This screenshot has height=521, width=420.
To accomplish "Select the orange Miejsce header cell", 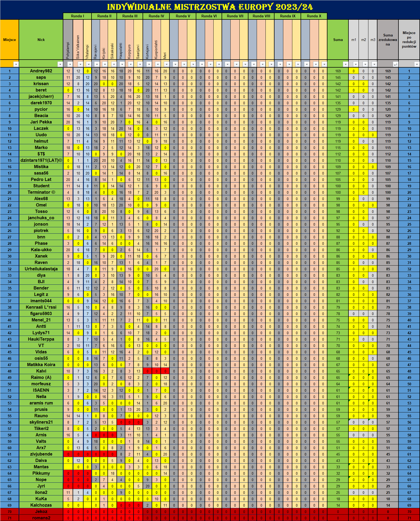I will (x=10, y=40).
